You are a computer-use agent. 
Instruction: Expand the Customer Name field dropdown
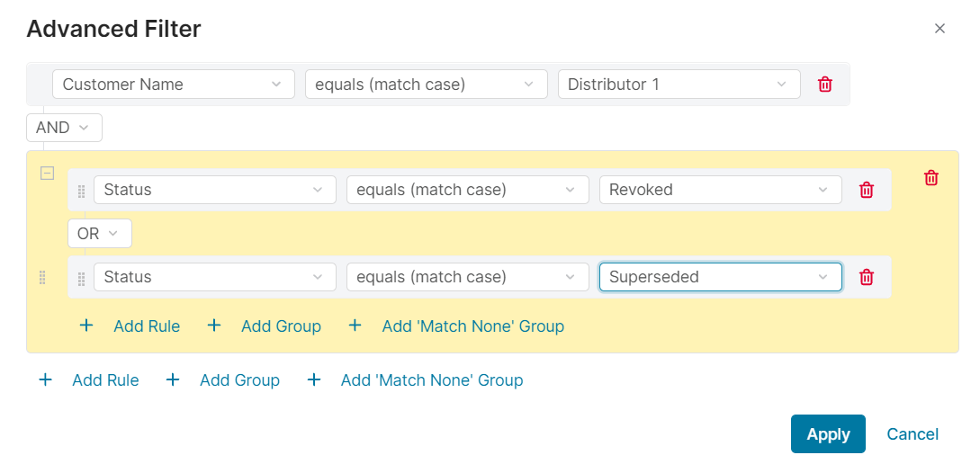[174, 85]
